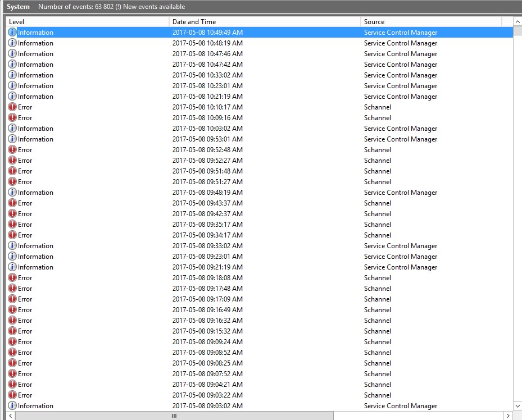Click the information icon at 09:48:19 AM

tap(12, 192)
